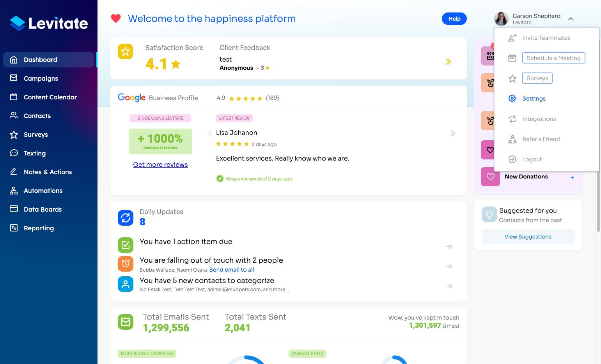Select Schedule a Meeting menu item
601x364 pixels.
coord(553,58)
